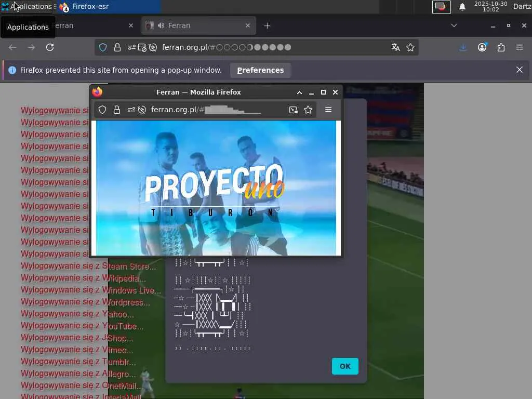Click 'Wylogowywanie się z Wikipedia...' text
Screen dimensions: 532x399
pyautogui.click(x=83, y=278)
